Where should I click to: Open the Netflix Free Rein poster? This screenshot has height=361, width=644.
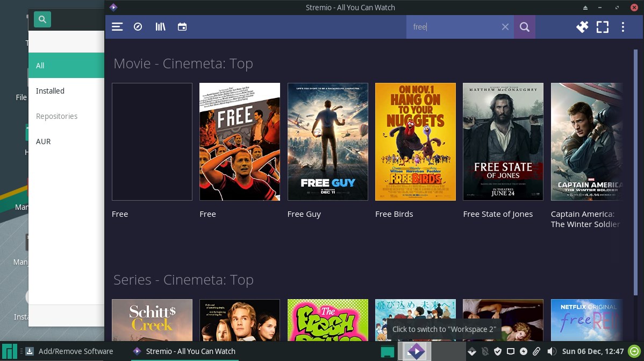(x=586, y=320)
